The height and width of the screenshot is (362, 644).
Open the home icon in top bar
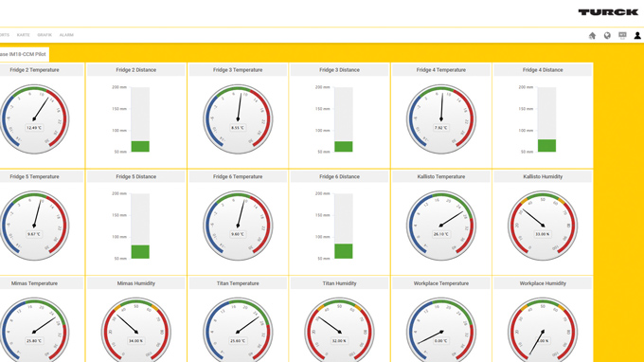click(x=592, y=36)
